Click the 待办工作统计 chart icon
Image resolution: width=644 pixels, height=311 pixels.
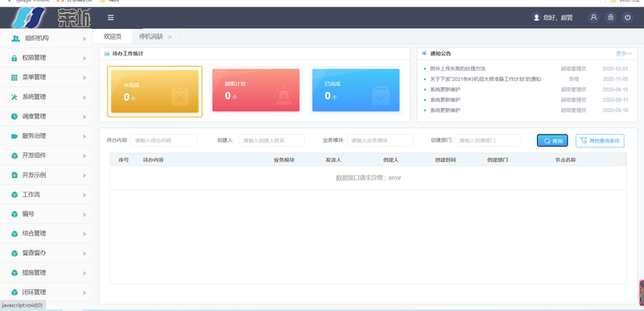(x=107, y=53)
